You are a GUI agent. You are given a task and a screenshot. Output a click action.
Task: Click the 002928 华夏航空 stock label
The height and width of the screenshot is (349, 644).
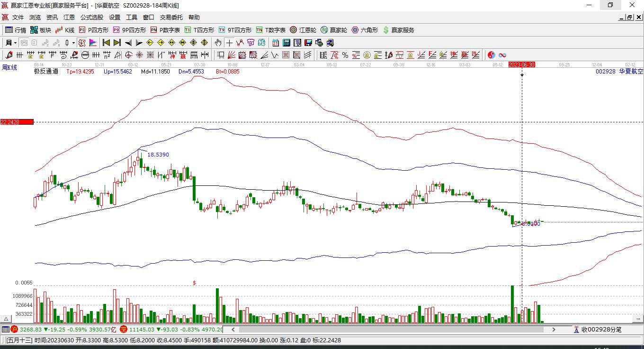619,71
